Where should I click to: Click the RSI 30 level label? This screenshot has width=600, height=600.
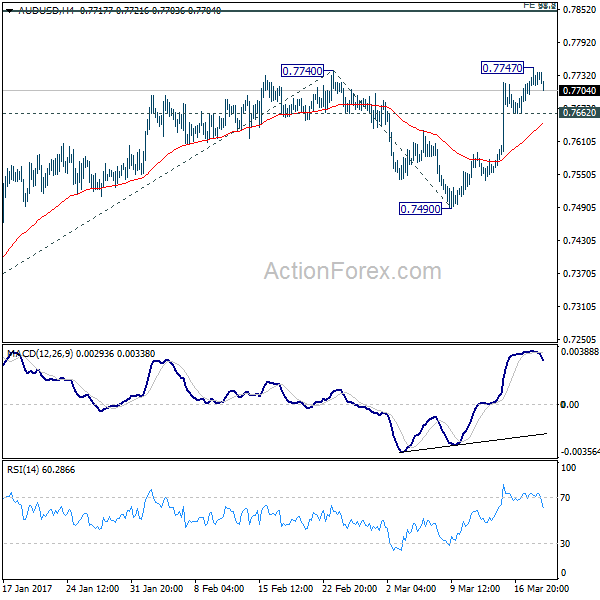pyautogui.click(x=565, y=543)
